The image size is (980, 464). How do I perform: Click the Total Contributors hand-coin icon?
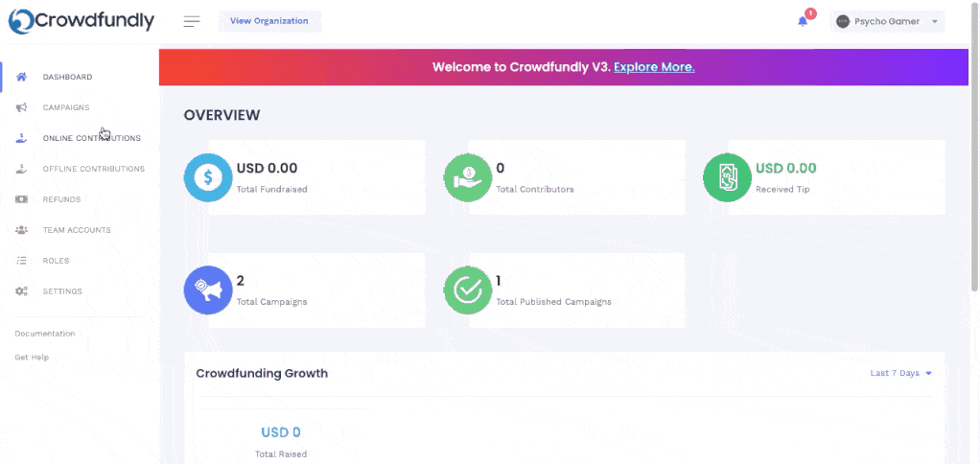tap(468, 177)
